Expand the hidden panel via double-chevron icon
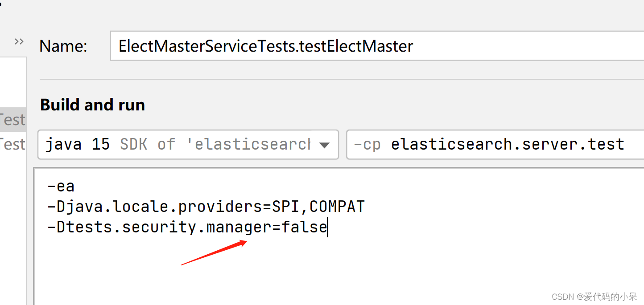The height and width of the screenshot is (305, 644). (x=19, y=41)
